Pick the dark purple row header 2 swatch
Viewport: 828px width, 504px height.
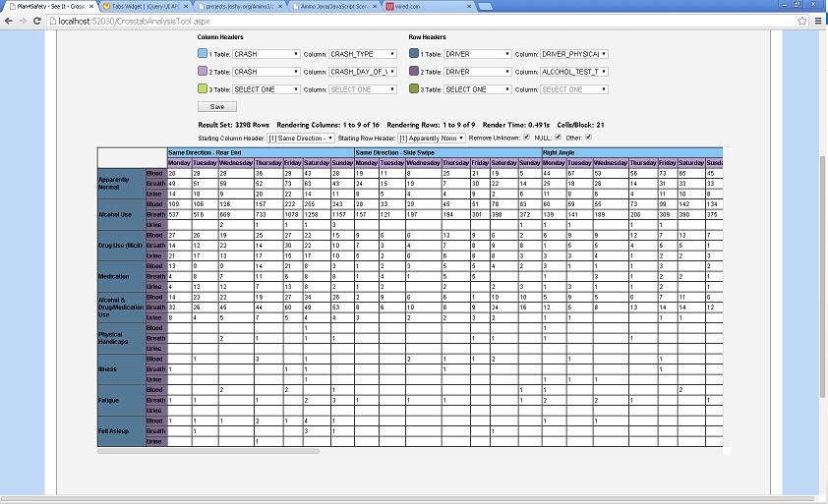pos(414,72)
